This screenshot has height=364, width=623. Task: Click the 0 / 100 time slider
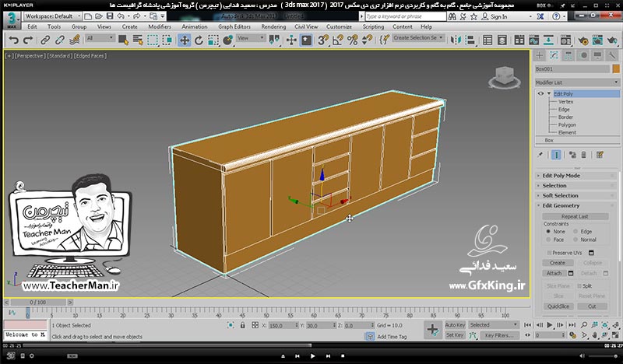tap(37, 302)
